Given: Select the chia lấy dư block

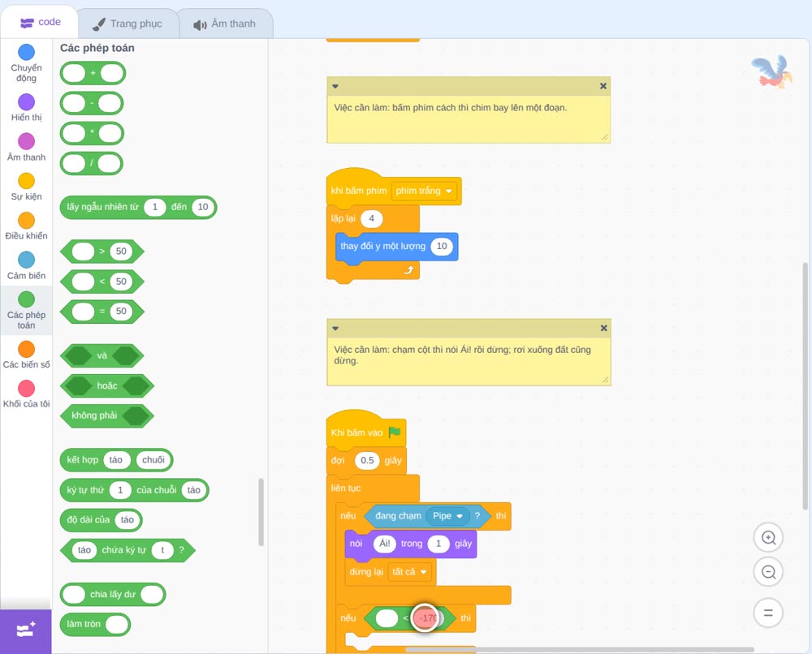Looking at the screenshot, I should [113, 595].
